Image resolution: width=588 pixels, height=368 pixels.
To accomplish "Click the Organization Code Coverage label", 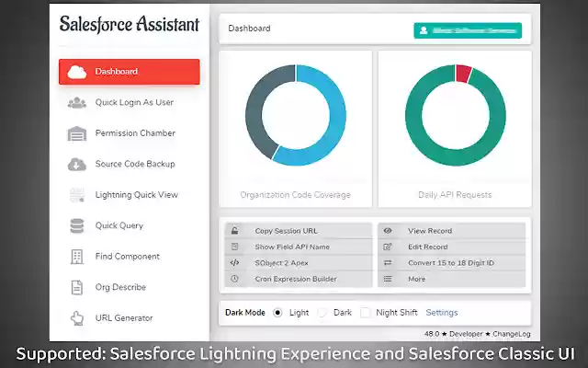I will [x=296, y=195].
